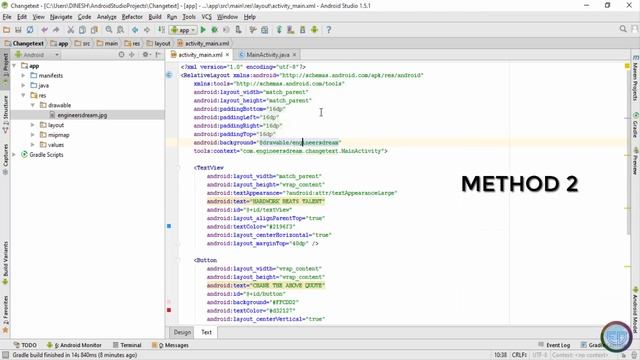Click the Forward navigation arrow icon
640x360 pixels.
pyautogui.click(x=147, y=30)
